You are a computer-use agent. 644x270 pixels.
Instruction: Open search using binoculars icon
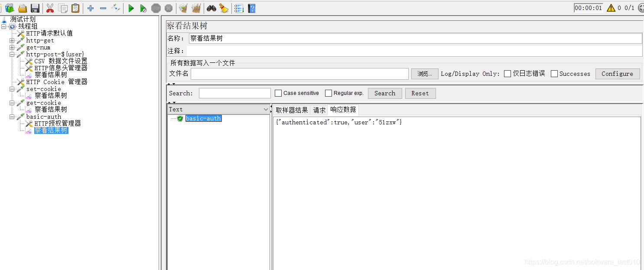tap(211, 8)
